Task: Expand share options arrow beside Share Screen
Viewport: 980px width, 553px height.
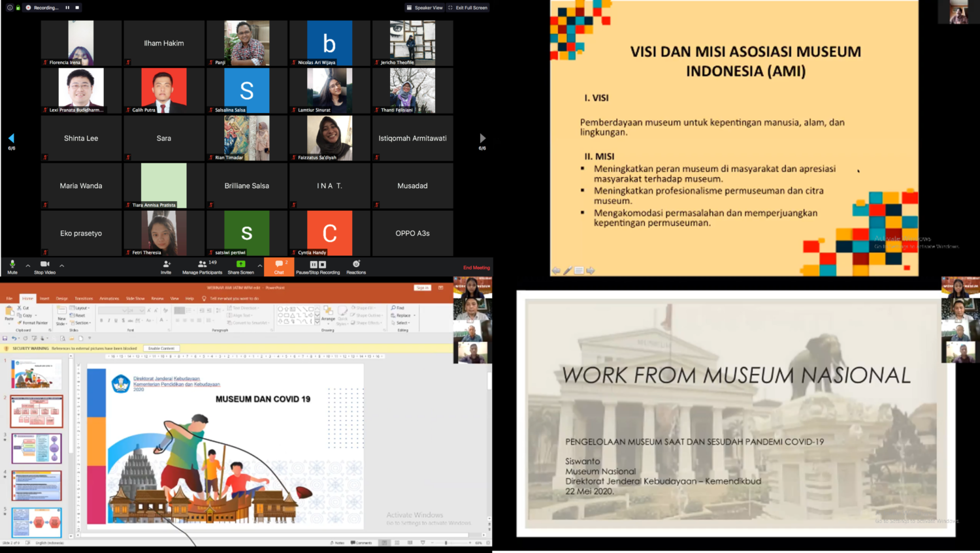Action: click(259, 266)
